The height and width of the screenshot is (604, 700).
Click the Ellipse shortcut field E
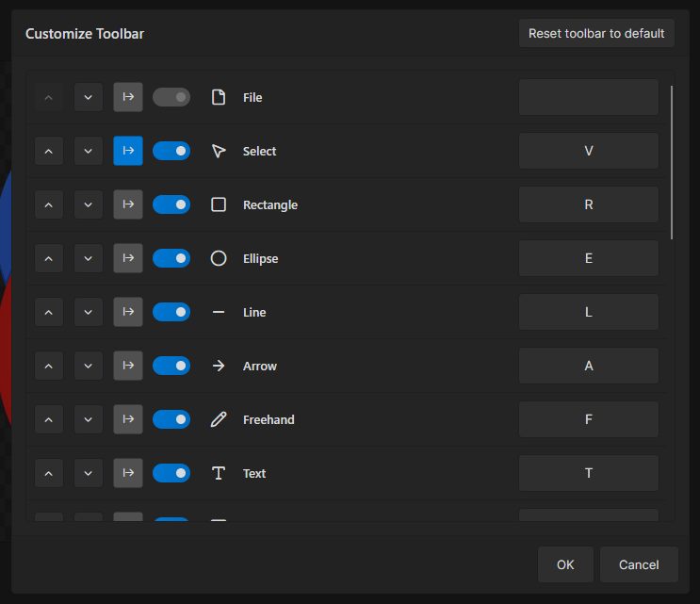(589, 258)
